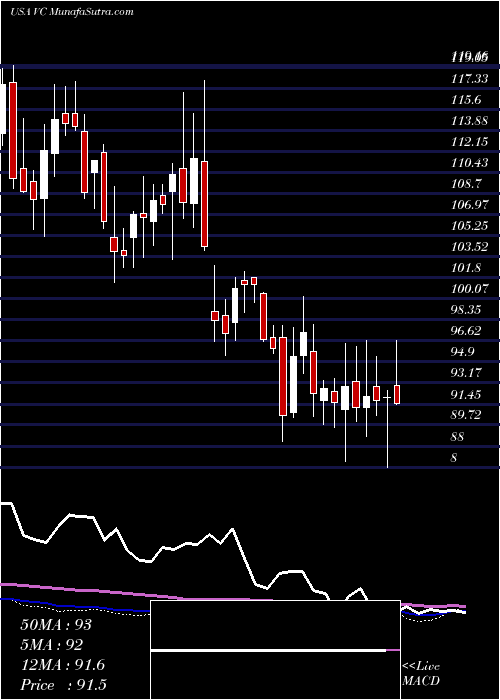Click the 113.88 price axis label
500x700 pixels.
[x=468, y=121]
